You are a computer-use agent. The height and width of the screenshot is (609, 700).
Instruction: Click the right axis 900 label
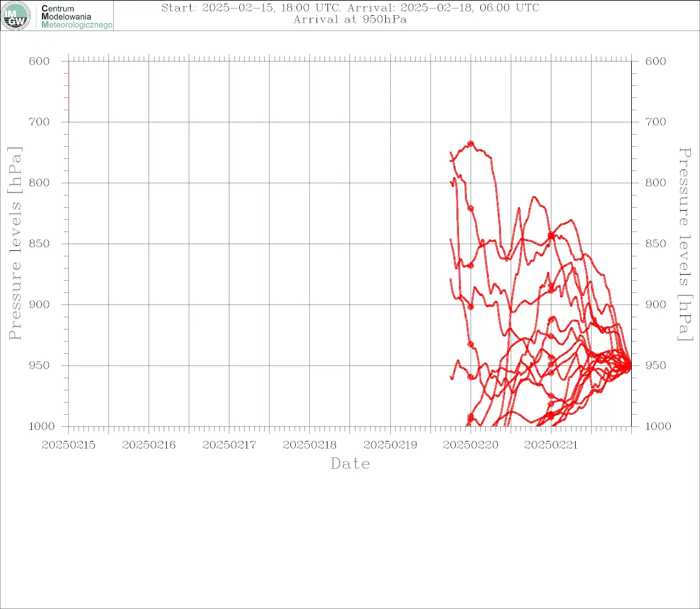[656, 304]
